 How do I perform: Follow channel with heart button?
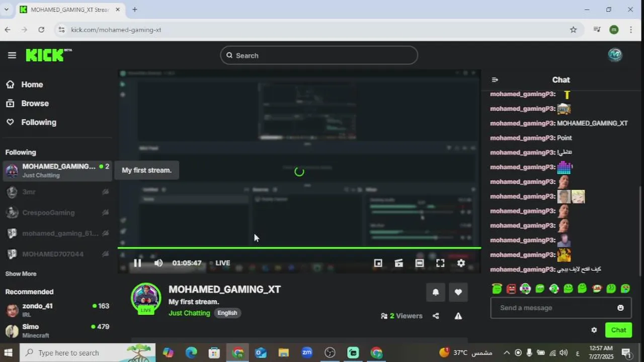pos(458,292)
